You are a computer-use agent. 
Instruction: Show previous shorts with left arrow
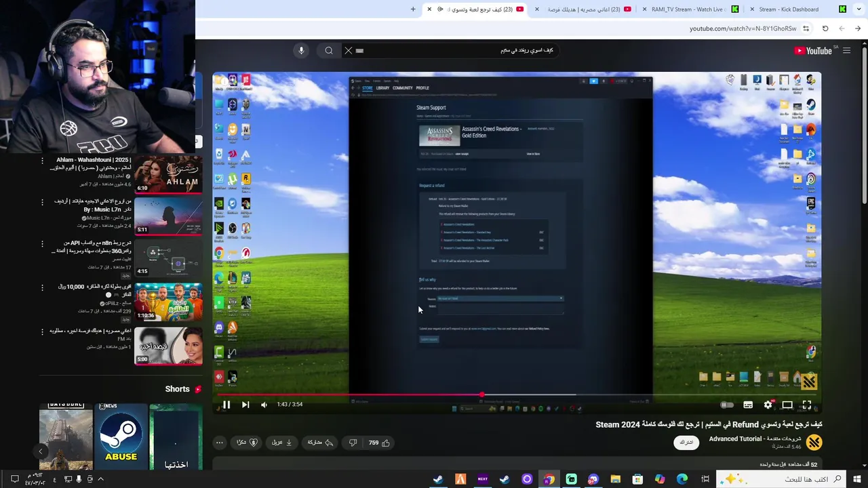click(40, 451)
